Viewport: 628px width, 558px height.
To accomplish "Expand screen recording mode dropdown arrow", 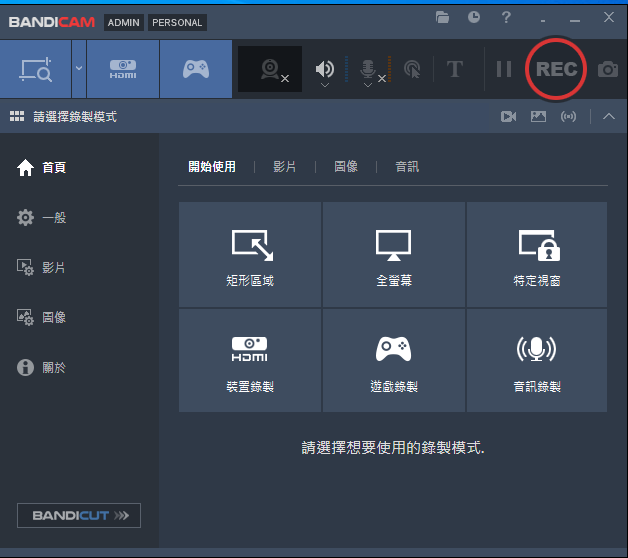I will pos(78,69).
